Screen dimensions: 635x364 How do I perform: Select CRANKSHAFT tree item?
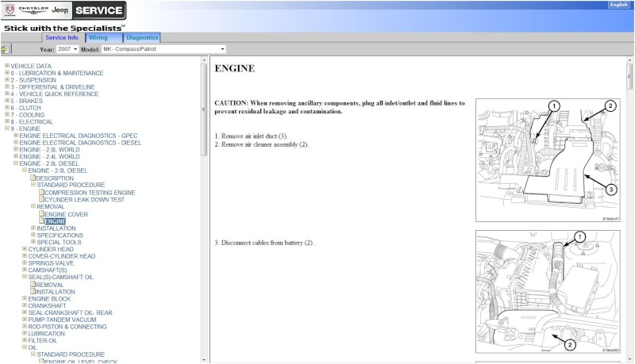pos(47,306)
